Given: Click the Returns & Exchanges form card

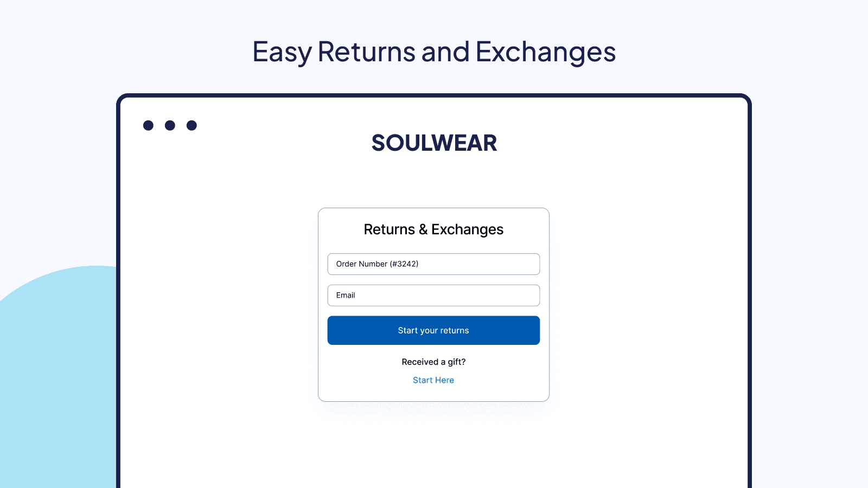Looking at the screenshot, I should [433, 304].
